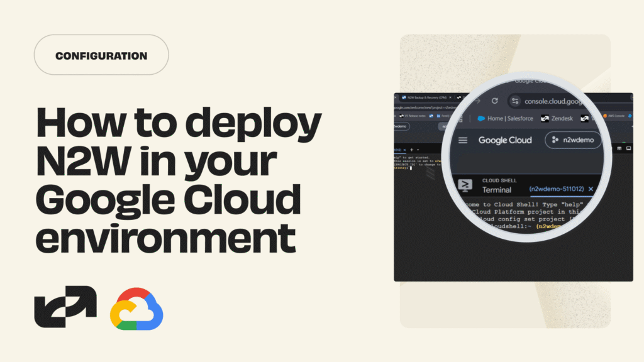Click the Google Cloud logo

tap(136, 309)
